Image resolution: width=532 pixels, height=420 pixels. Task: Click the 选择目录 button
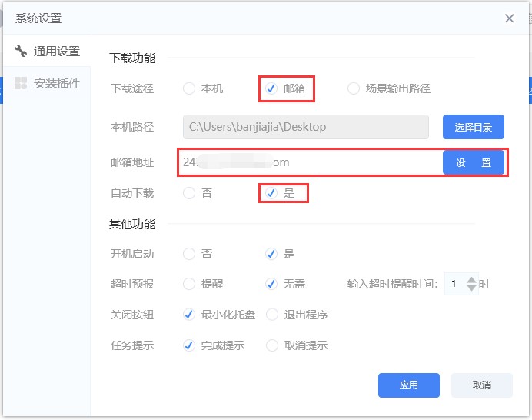click(x=474, y=127)
